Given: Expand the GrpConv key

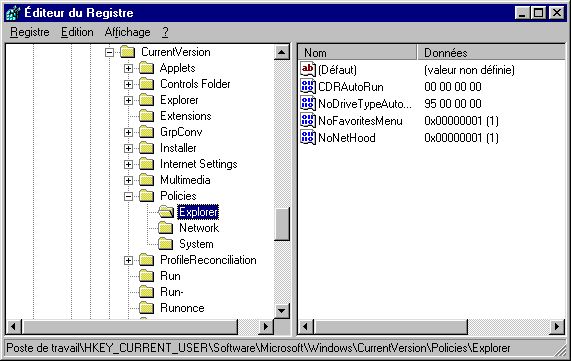Looking at the screenshot, I should coord(128,133).
